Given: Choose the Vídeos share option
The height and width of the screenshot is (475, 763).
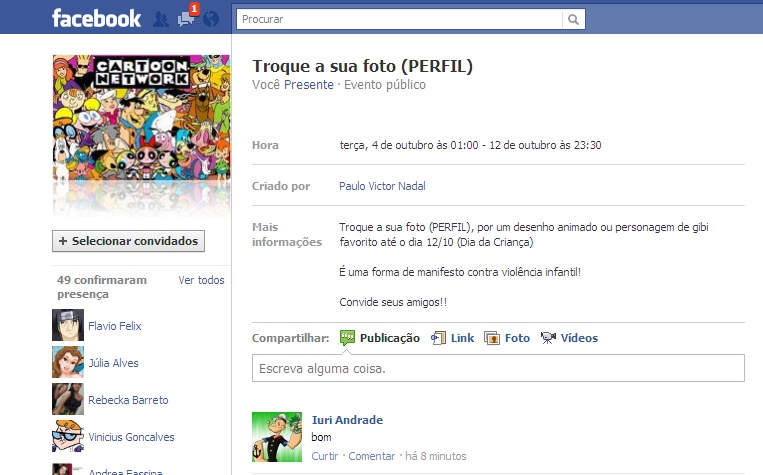Looking at the screenshot, I should tap(569, 338).
